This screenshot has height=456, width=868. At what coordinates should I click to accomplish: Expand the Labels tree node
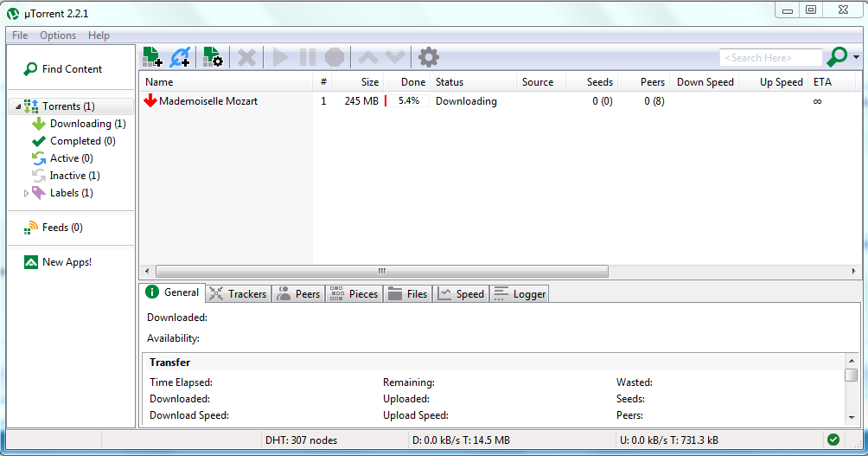(25, 193)
